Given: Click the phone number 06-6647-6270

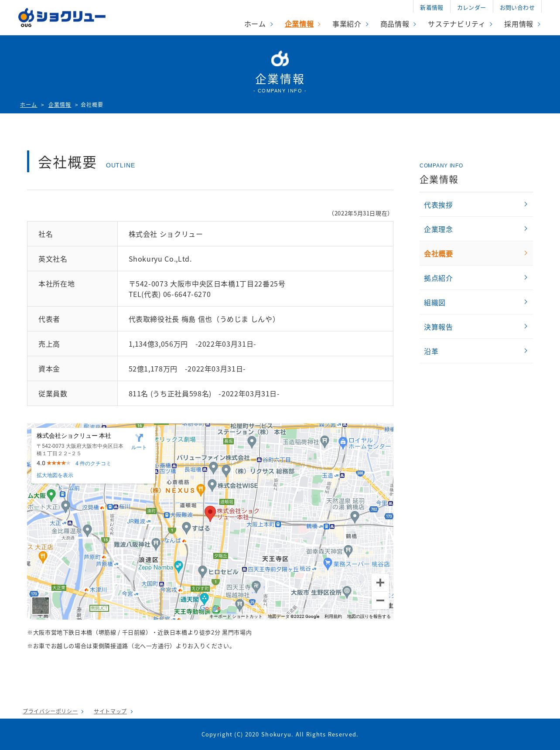Looking at the screenshot, I should point(187,294).
